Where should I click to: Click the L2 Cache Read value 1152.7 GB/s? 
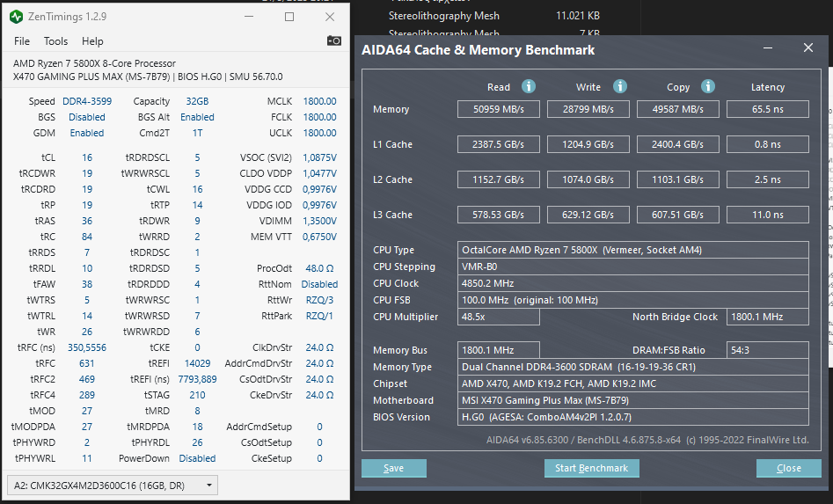(499, 179)
